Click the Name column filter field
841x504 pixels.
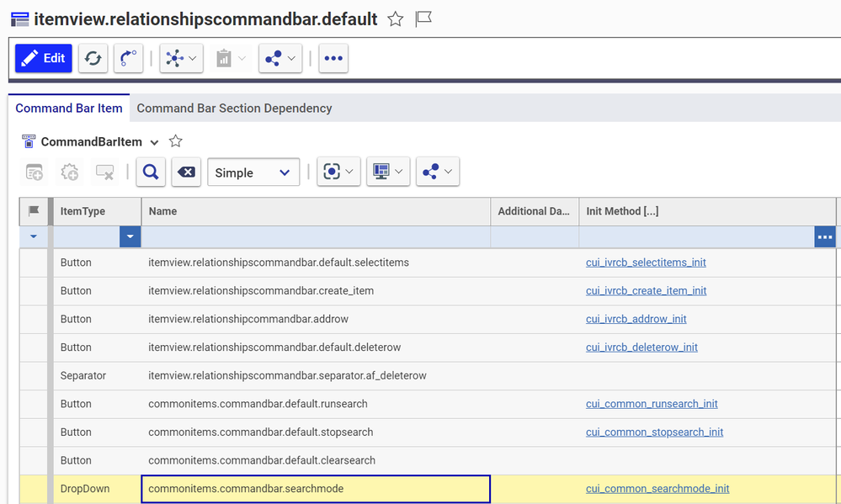[316, 237]
